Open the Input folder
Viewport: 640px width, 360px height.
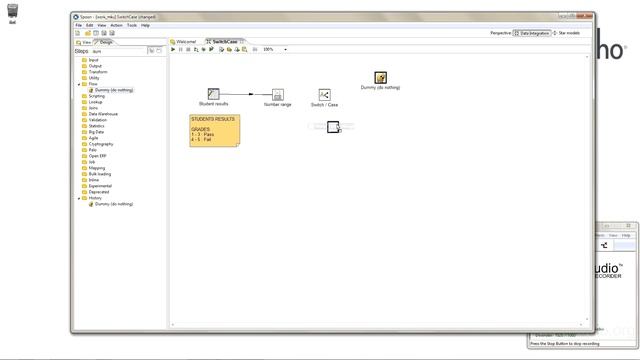(x=90, y=60)
